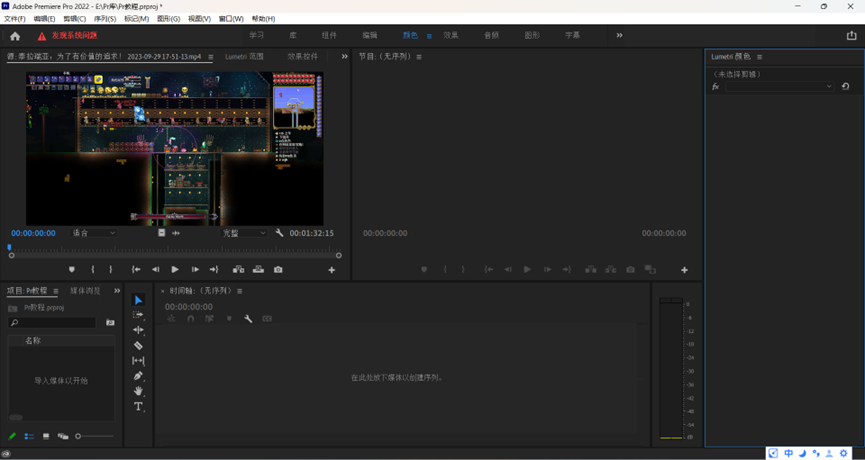Switch to the 效果 workspace tab
The height and width of the screenshot is (460, 865).
click(450, 36)
